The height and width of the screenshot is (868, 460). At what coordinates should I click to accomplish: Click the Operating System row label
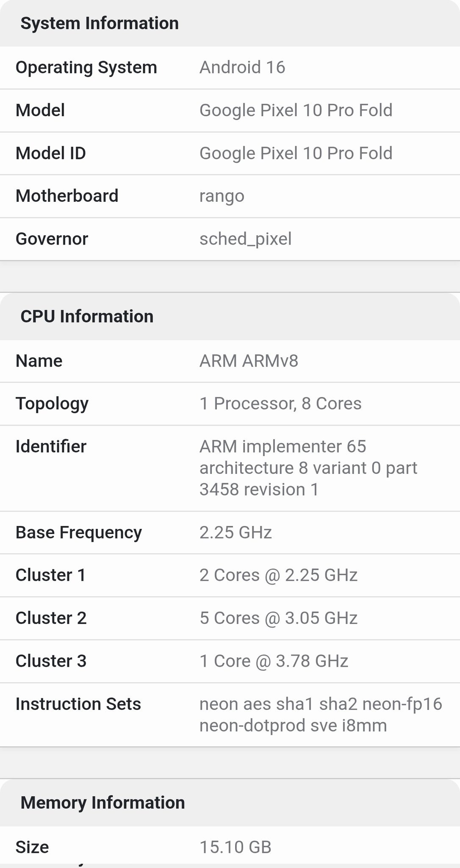(x=86, y=67)
